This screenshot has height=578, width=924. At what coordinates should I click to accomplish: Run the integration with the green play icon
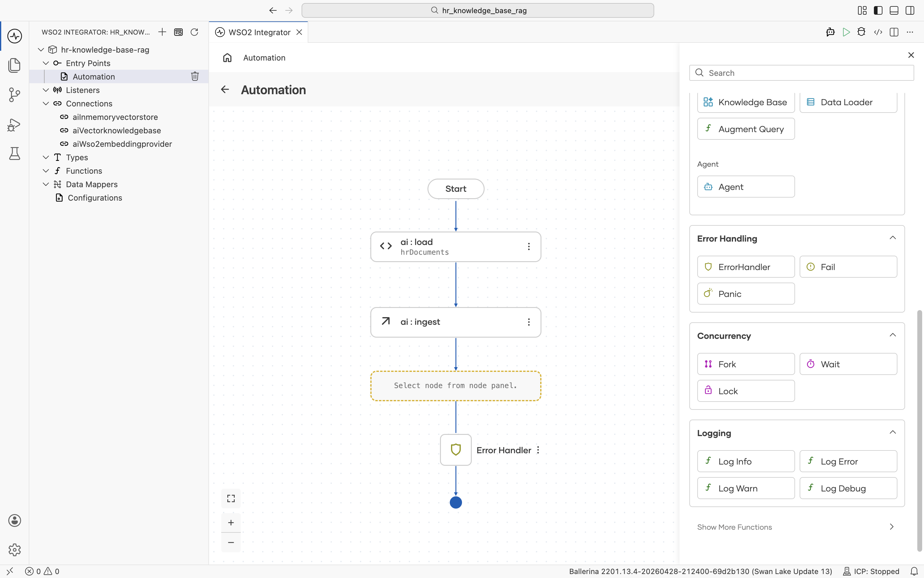pyautogui.click(x=846, y=32)
